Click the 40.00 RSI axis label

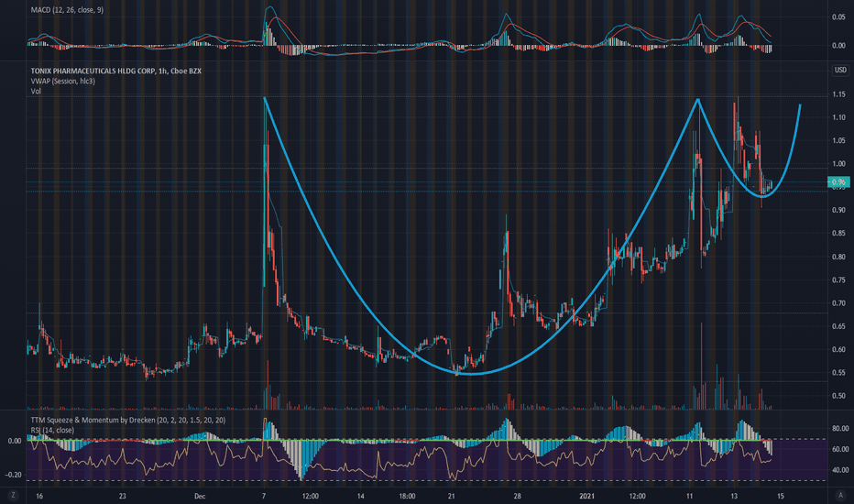tap(841, 470)
